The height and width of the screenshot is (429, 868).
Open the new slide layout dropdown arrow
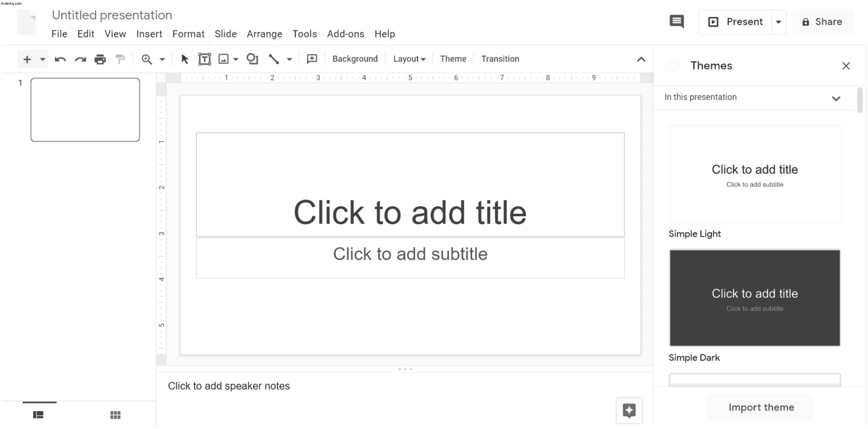coord(42,59)
